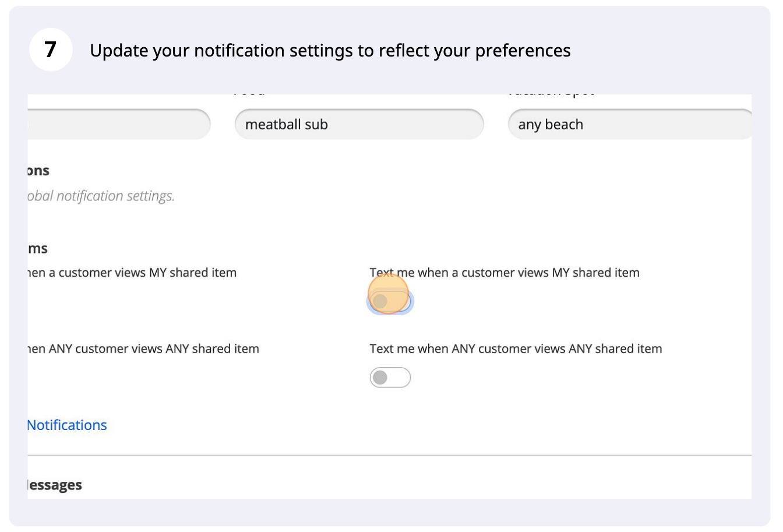Click the leftmost truncated input field
The width and height of the screenshot is (783, 532).
tap(117, 124)
